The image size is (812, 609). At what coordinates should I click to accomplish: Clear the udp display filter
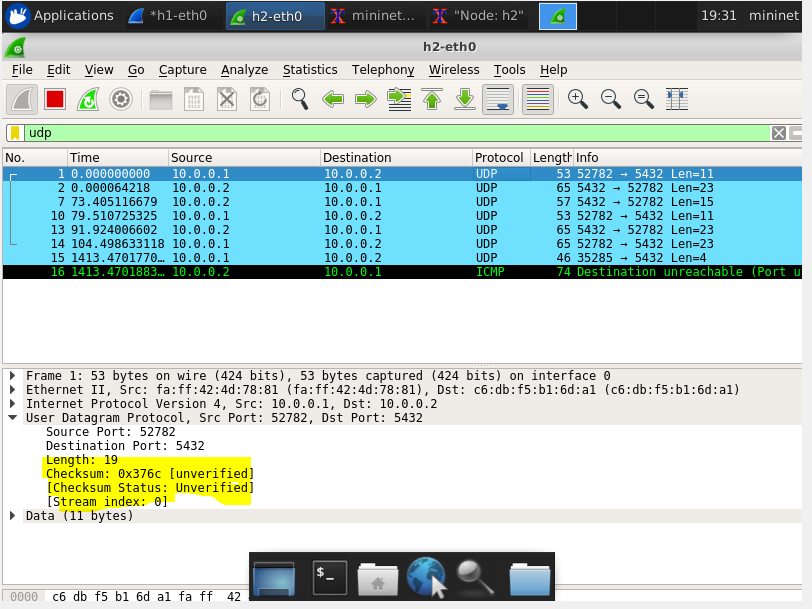(x=778, y=132)
